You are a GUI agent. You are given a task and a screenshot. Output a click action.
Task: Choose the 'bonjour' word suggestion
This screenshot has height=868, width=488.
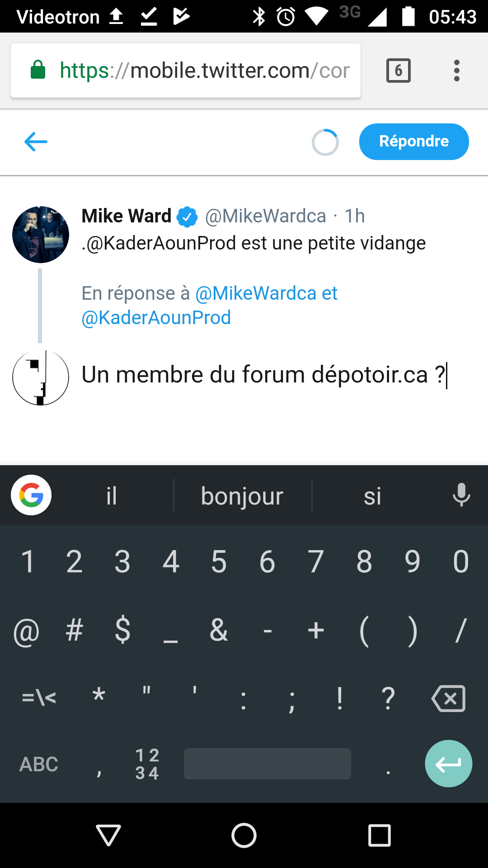coord(242,496)
